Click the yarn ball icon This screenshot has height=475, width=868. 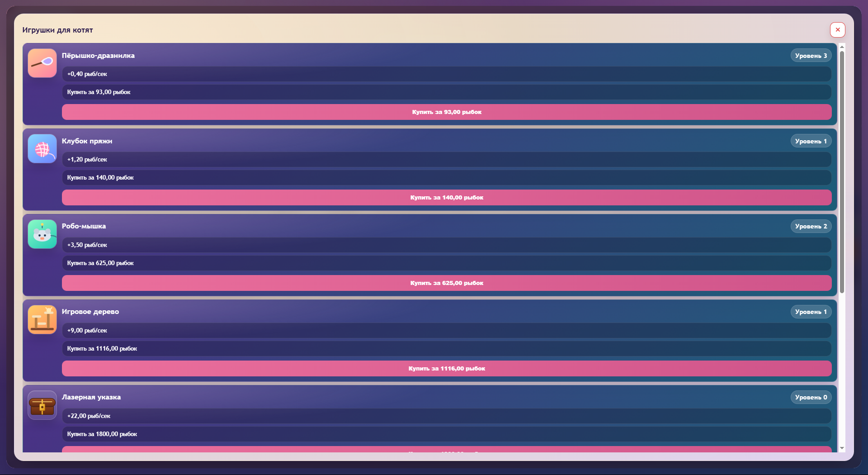pyautogui.click(x=42, y=149)
